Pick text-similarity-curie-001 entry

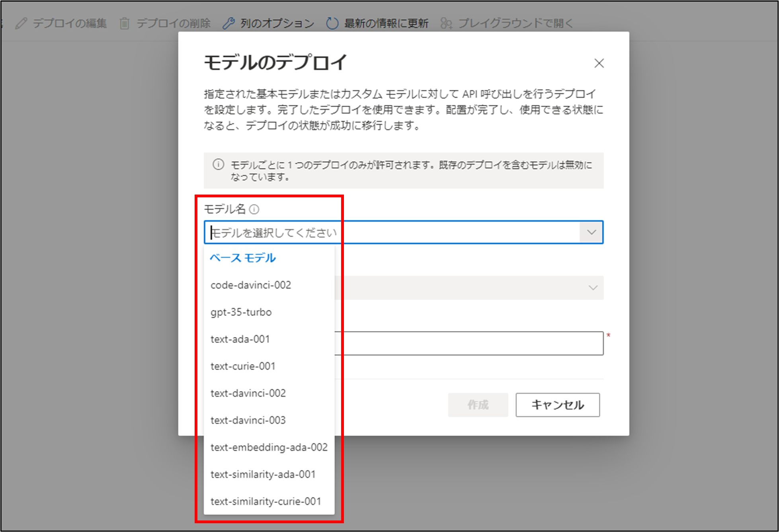coord(266,501)
